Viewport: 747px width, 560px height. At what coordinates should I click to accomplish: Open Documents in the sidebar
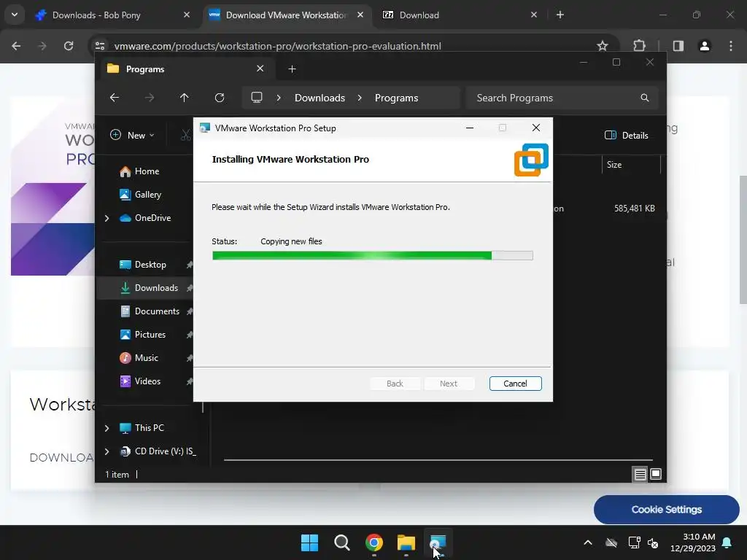click(157, 311)
